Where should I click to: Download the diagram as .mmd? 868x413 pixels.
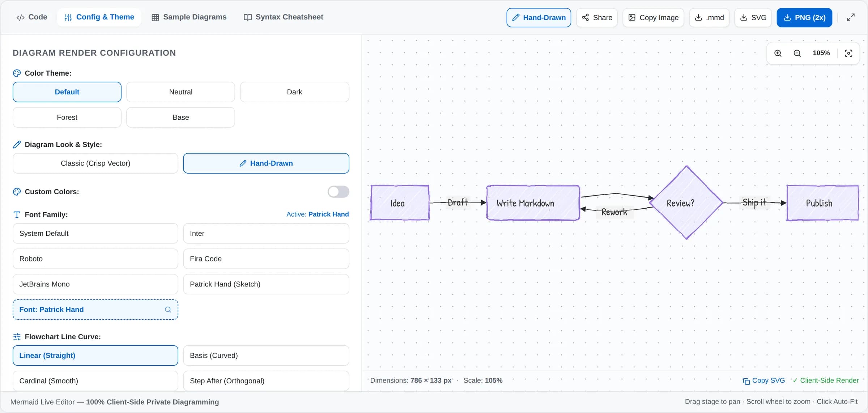pyautogui.click(x=709, y=17)
